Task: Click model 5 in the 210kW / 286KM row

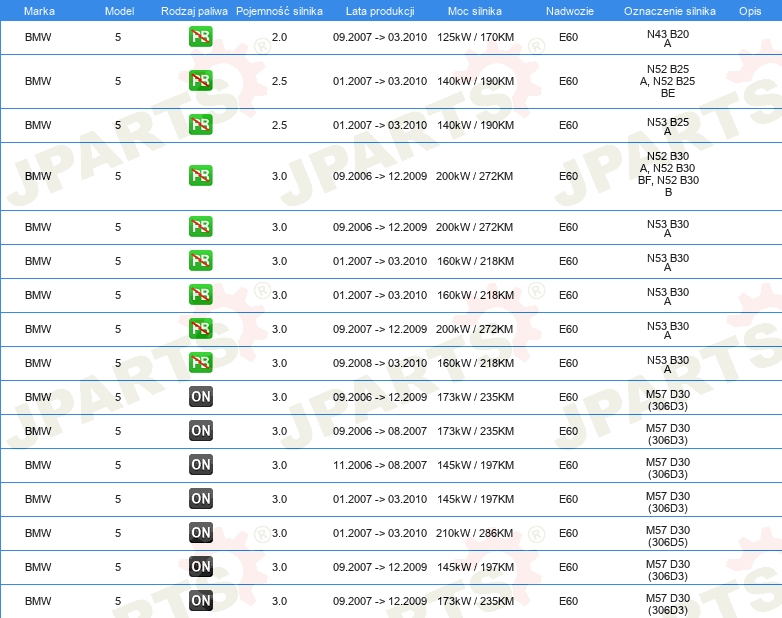Action: (118, 533)
